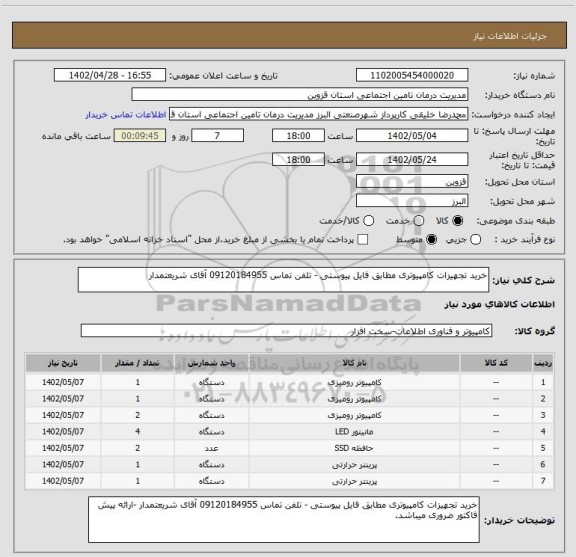Click the announcement date field 1402/04/28 - 16:55
The image size is (576, 557).
(x=110, y=75)
